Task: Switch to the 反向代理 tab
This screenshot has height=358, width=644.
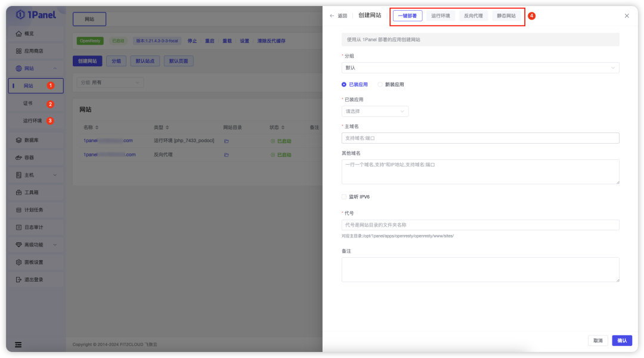Action: click(x=472, y=16)
